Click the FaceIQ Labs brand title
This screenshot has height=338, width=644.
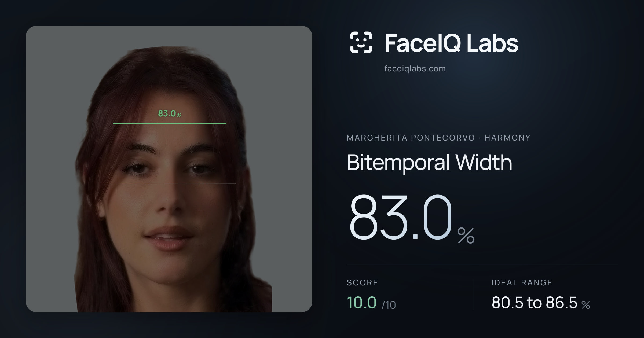(x=452, y=43)
